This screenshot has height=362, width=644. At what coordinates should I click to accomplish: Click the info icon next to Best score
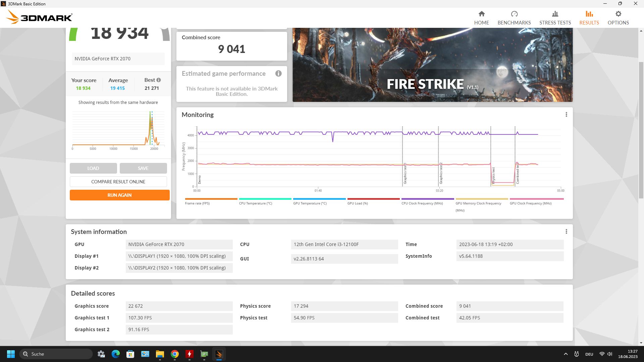159,80
